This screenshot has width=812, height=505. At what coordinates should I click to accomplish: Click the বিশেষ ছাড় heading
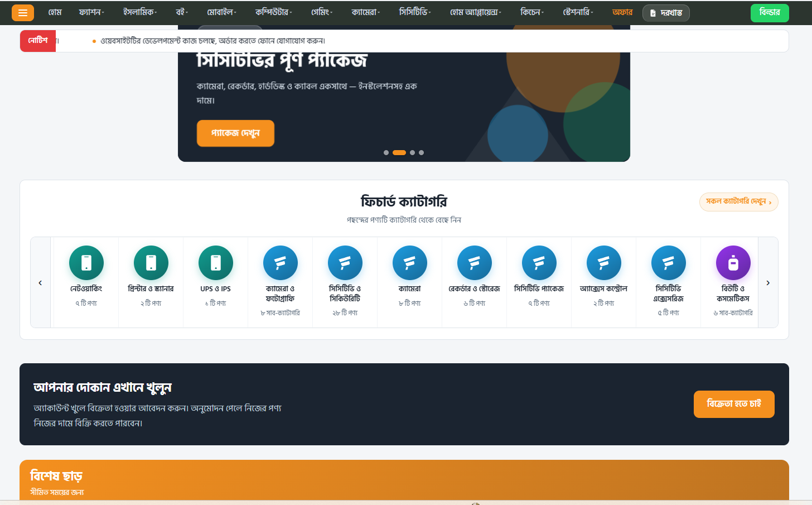click(x=56, y=476)
